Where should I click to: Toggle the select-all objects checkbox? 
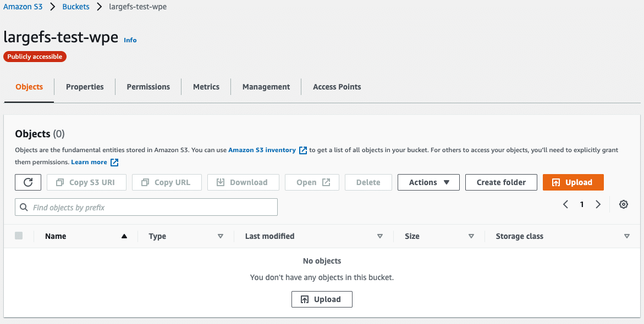(x=19, y=236)
